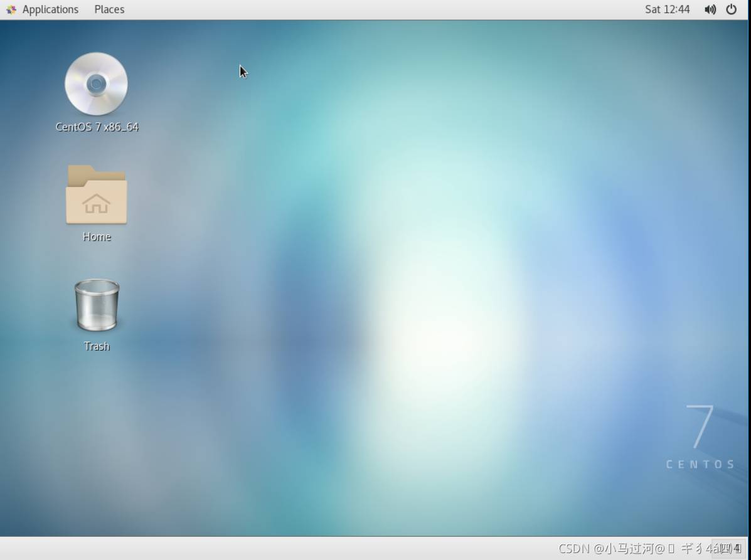Click the "CentOS 7 x86_64" icon label
Viewport: 751px width, 560px height.
[97, 127]
